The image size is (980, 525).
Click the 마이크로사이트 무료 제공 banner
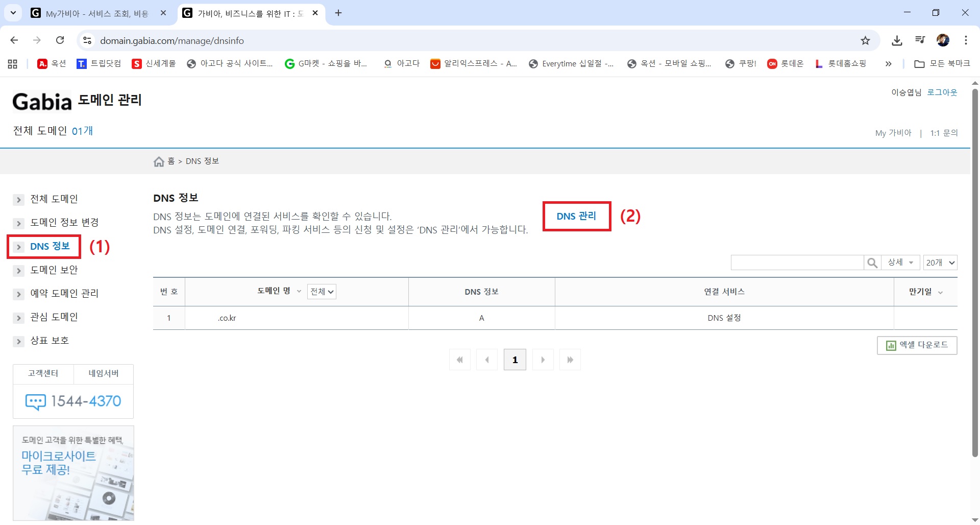click(x=73, y=473)
